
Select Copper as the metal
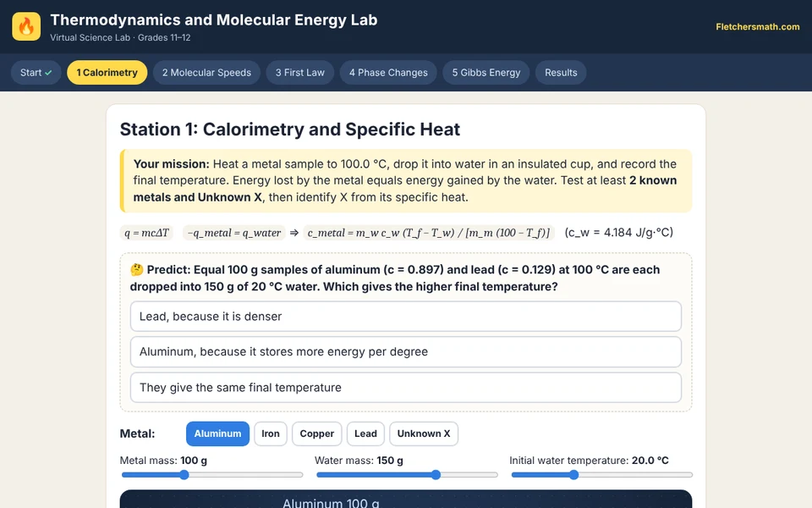point(317,433)
